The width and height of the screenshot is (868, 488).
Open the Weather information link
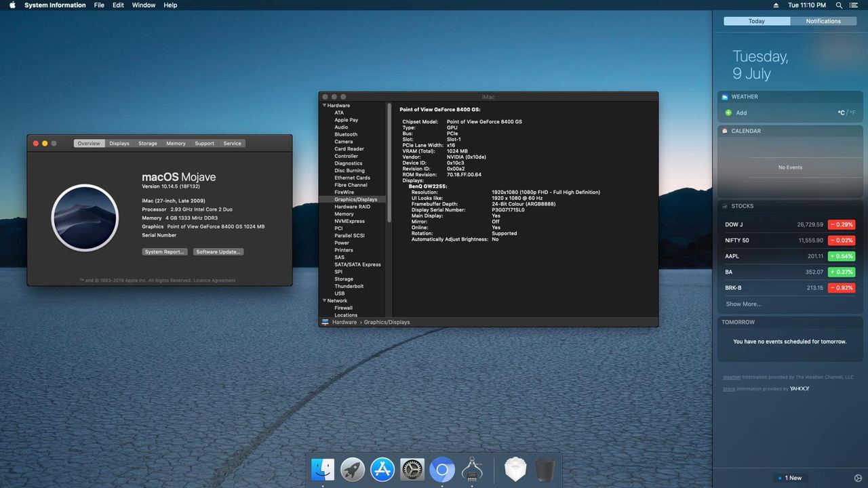point(732,378)
